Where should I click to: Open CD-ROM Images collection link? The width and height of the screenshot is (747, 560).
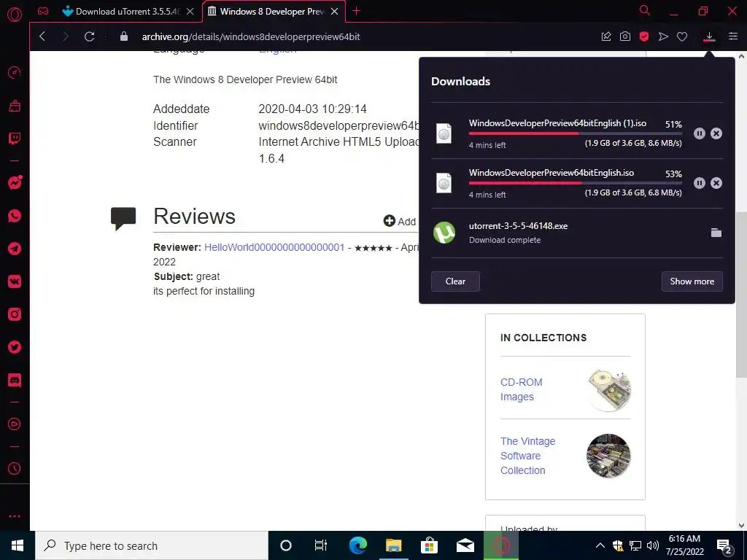(521, 389)
